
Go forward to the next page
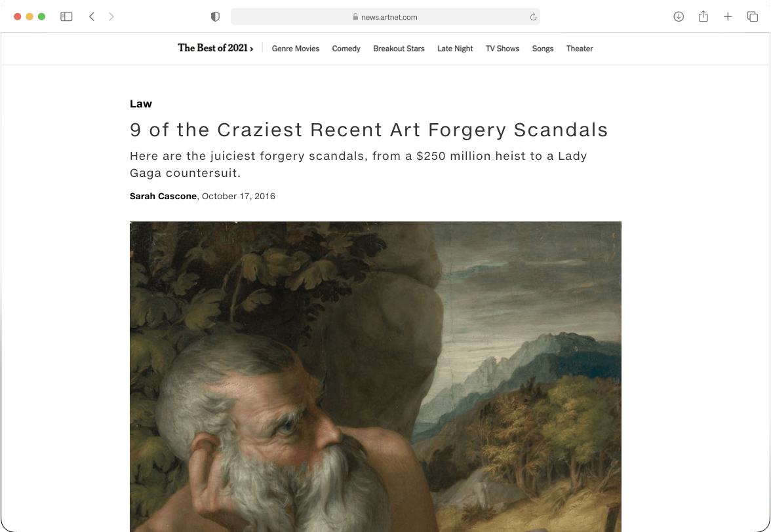(111, 16)
